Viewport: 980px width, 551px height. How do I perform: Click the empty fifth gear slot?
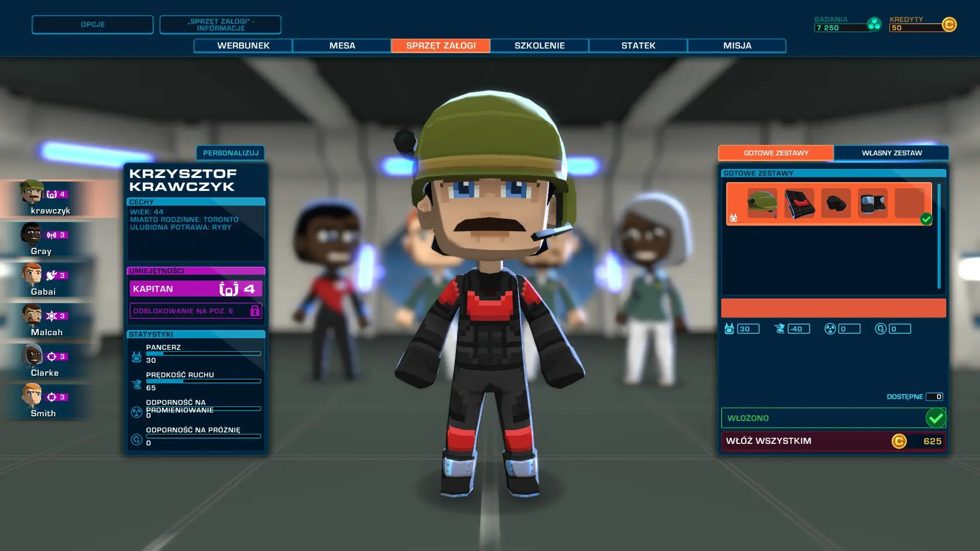(909, 203)
